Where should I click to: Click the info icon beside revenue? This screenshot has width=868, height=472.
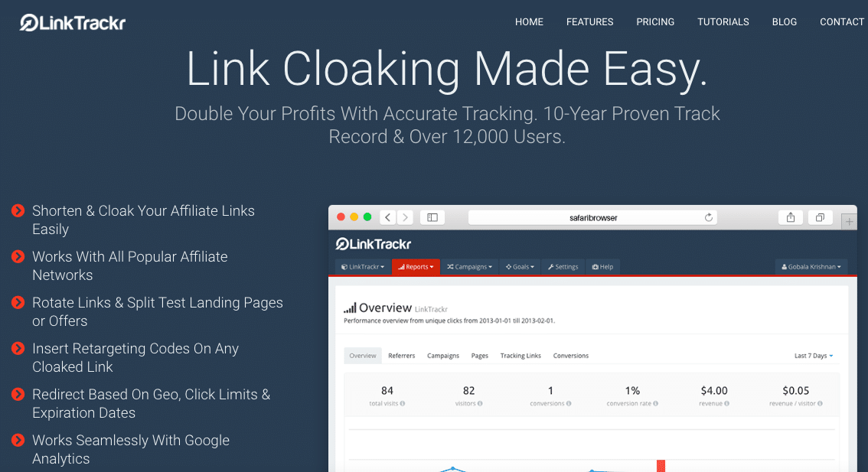click(727, 404)
